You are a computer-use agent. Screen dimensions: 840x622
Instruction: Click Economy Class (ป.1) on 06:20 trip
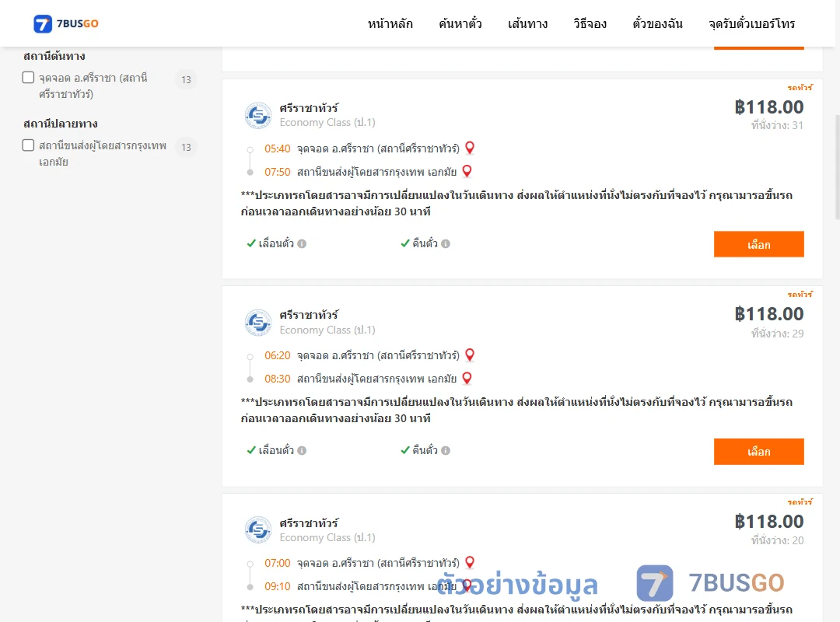(327, 330)
